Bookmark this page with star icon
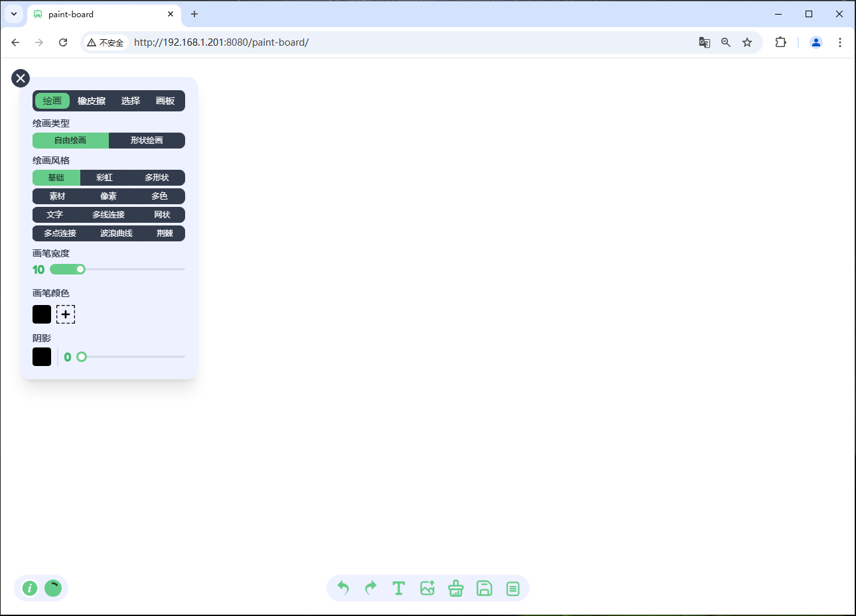 (x=747, y=42)
